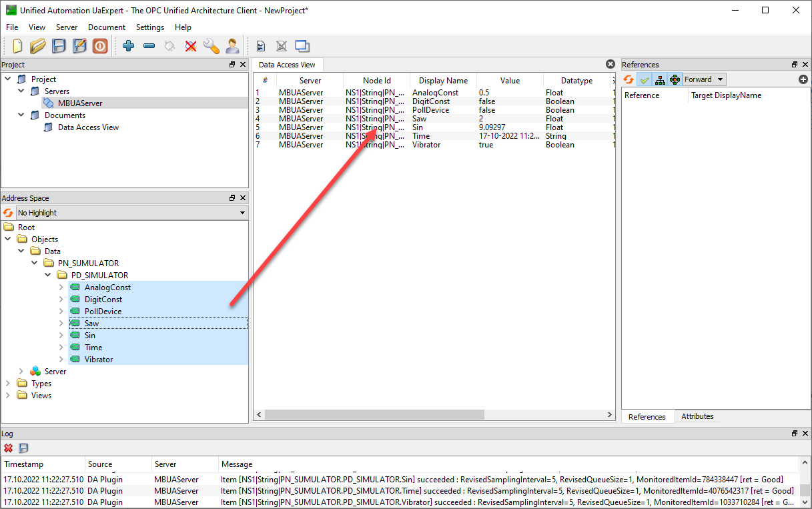Image resolution: width=812 pixels, height=509 pixels.
Task: Collapse the Servers node in Project
Action: (x=21, y=91)
